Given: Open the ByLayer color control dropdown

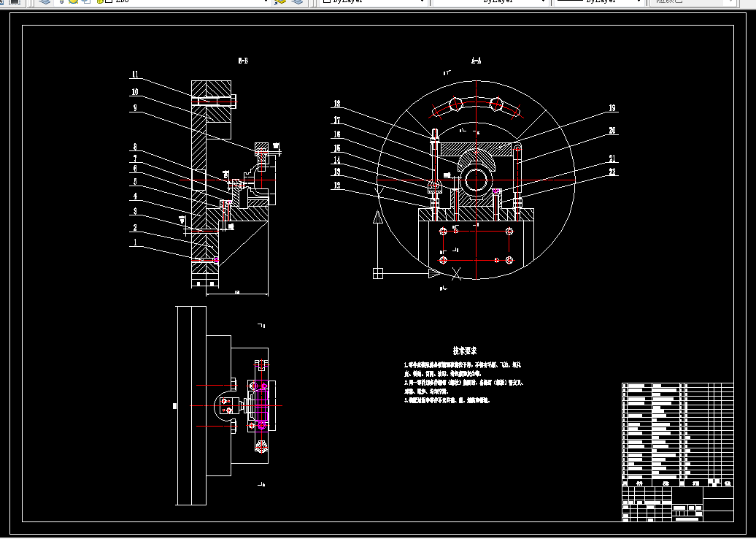Looking at the screenshot, I should pyautogui.click(x=374, y=2).
